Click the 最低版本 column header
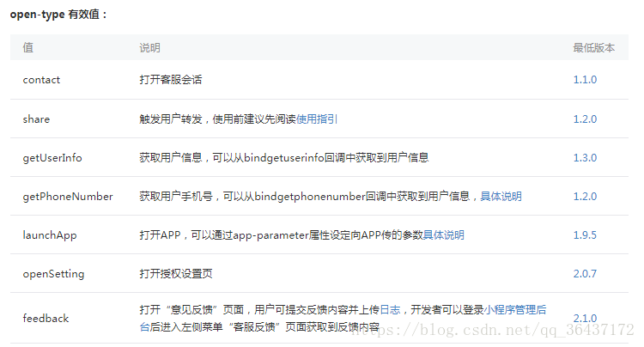The image size is (644, 347). (x=594, y=47)
